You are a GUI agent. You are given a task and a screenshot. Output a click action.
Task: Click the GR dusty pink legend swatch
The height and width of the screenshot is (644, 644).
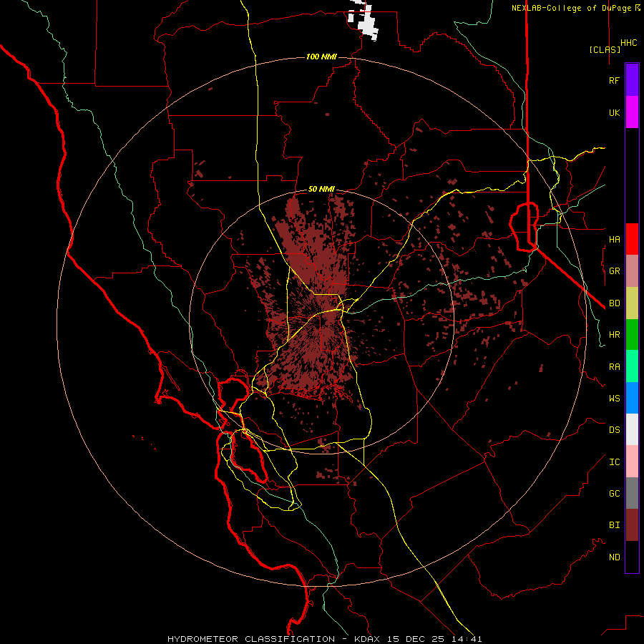[x=632, y=271]
